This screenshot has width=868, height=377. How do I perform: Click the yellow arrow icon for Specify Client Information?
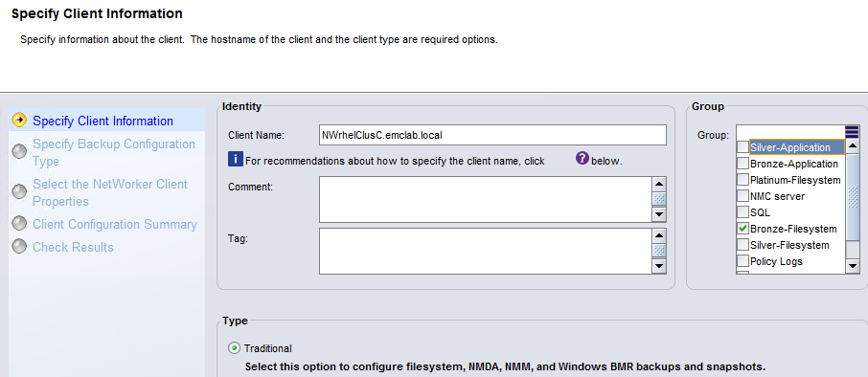click(x=19, y=120)
